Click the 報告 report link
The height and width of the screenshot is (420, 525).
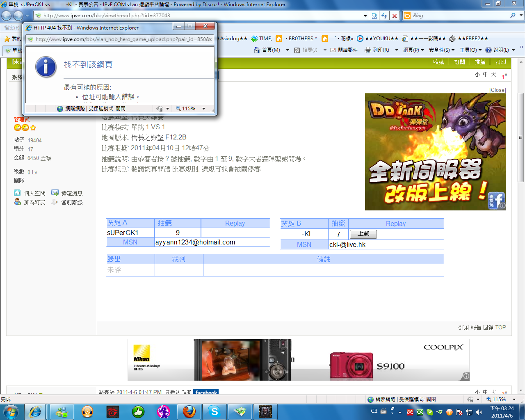(476, 328)
